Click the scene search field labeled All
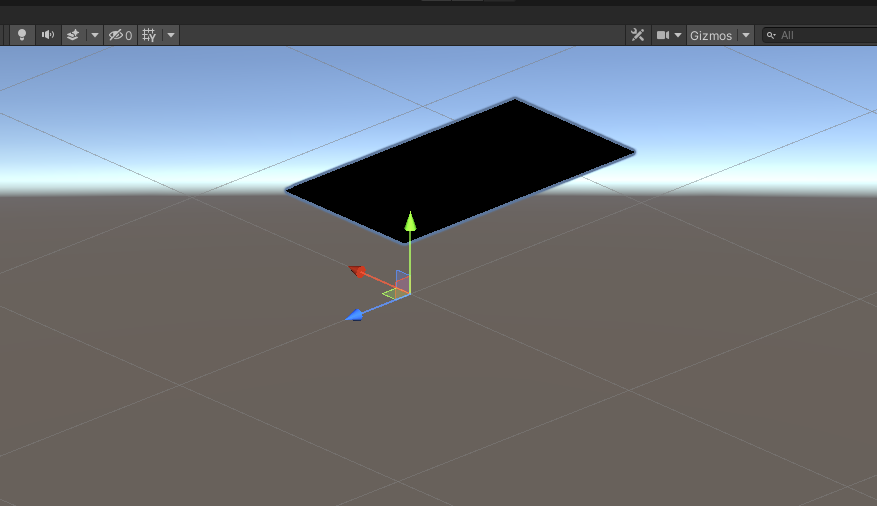Image resolution: width=877 pixels, height=506 pixels. click(820, 35)
